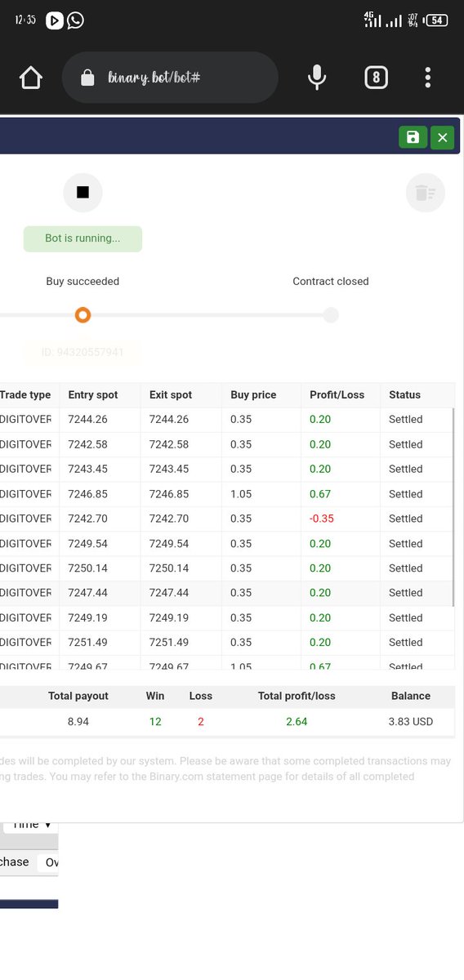Click the grey Contract closed progress marker

click(x=330, y=315)
